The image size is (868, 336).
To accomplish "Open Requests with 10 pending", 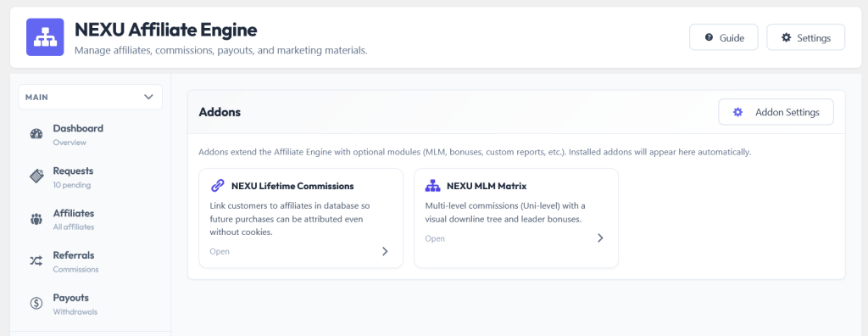I will 90,176.
